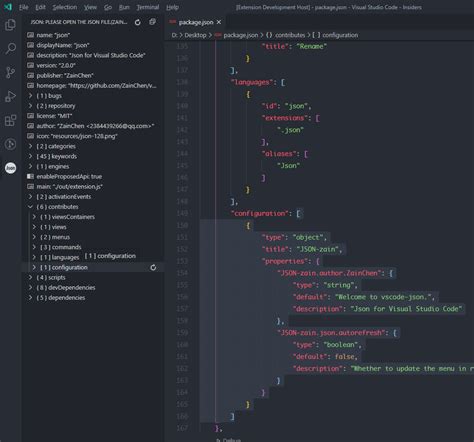
Task: Select the enableProposedApi: true item
Action: tap(69, 176)
